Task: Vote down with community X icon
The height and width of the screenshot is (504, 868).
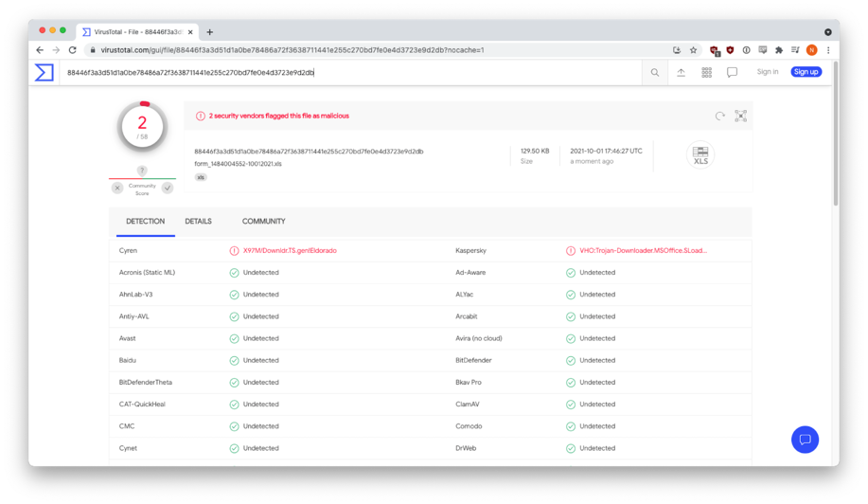Action: (x=117, y=189)
